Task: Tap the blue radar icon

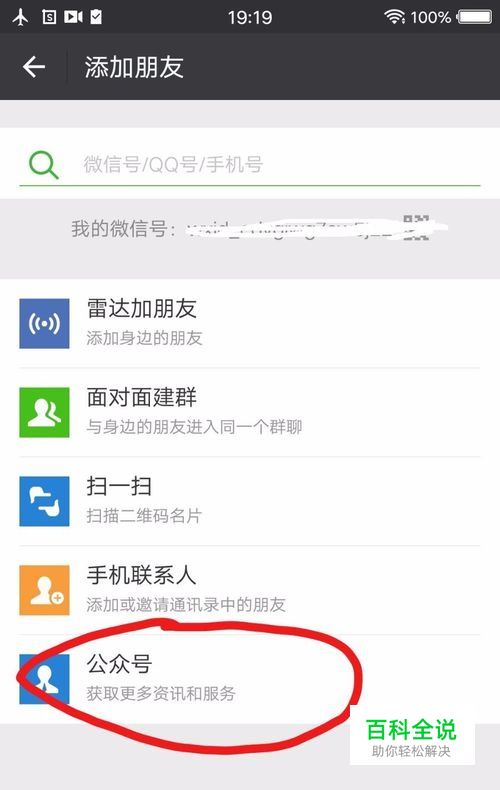Action: click(44, 323)
